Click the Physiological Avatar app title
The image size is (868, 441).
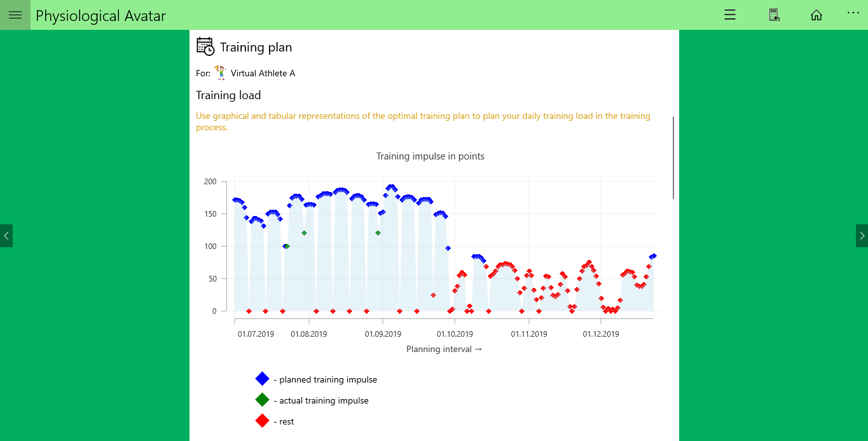click(100, 16)
